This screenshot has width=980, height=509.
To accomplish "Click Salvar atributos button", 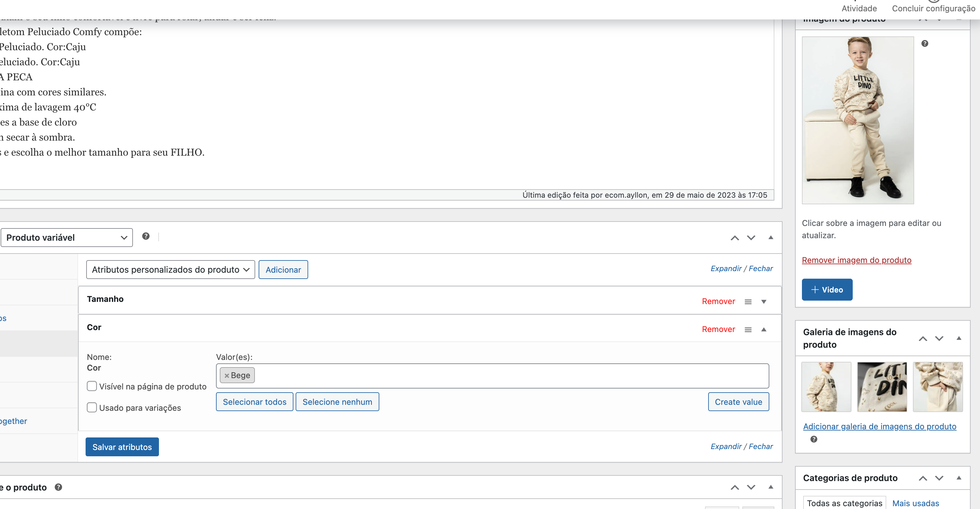I will (122, 447).
